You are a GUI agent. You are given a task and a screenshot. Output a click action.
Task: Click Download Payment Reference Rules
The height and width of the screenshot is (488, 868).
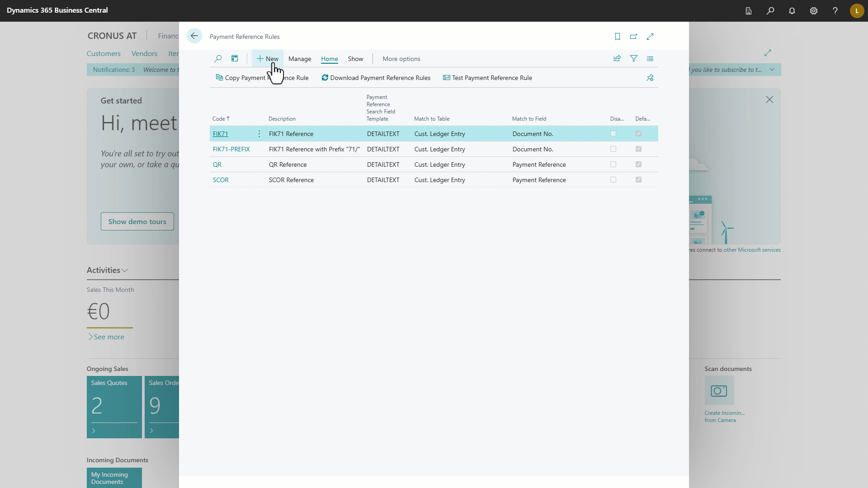click(376, 78)
